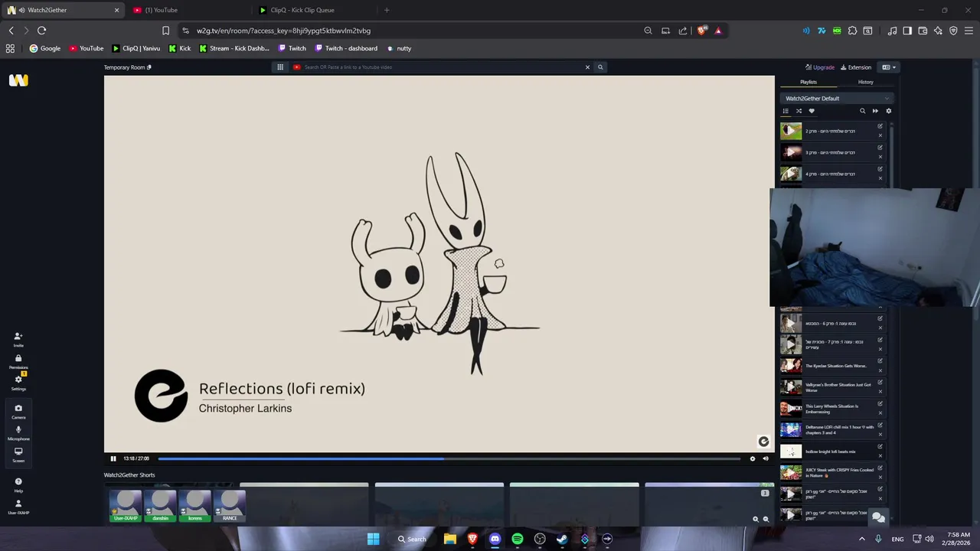This screenshot has height=551, width=980.
Task: Open the Help question mark icon
Action: (18, 485)
